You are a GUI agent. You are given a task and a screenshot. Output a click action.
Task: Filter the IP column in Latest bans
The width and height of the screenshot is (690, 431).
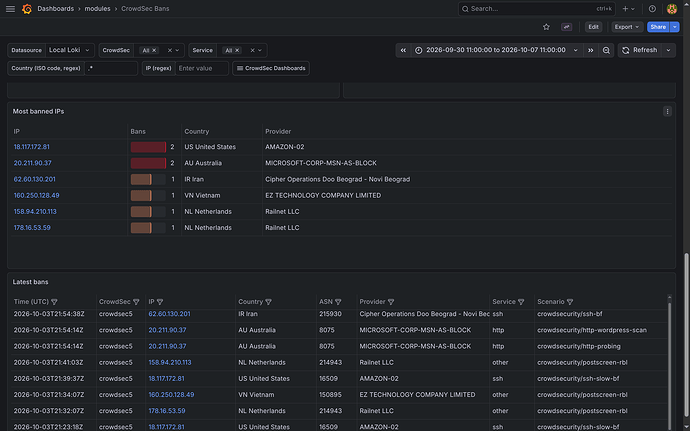(x=160, y=302)
